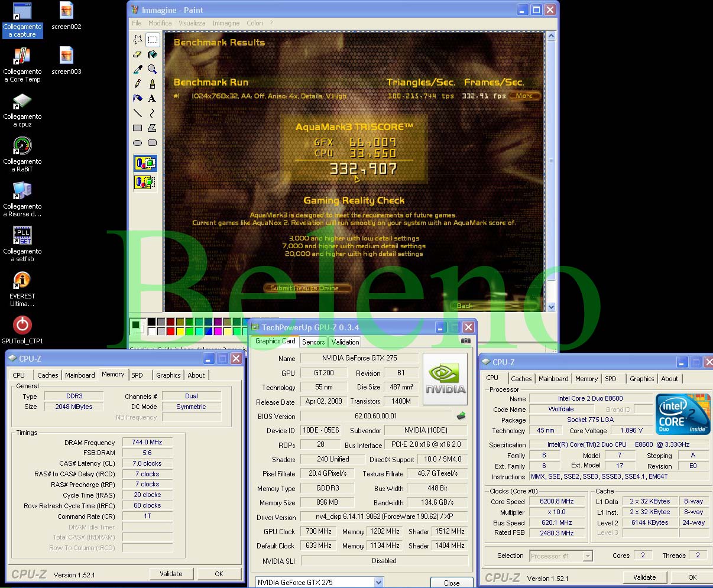The image size is (713, 588).
Task: Open the screen003 file on desktop
Action: [x=66, y=61]
